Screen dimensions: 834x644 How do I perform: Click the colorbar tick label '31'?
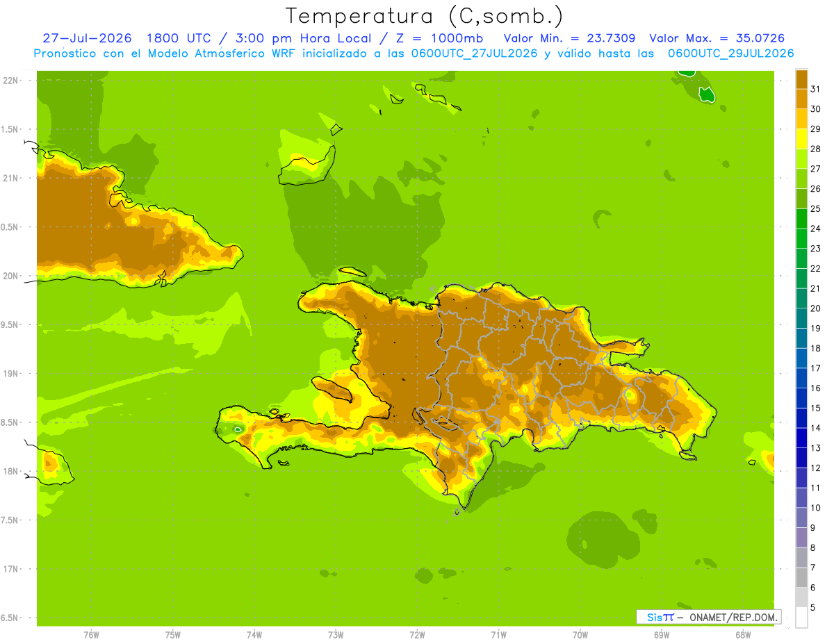coord(815,89)
